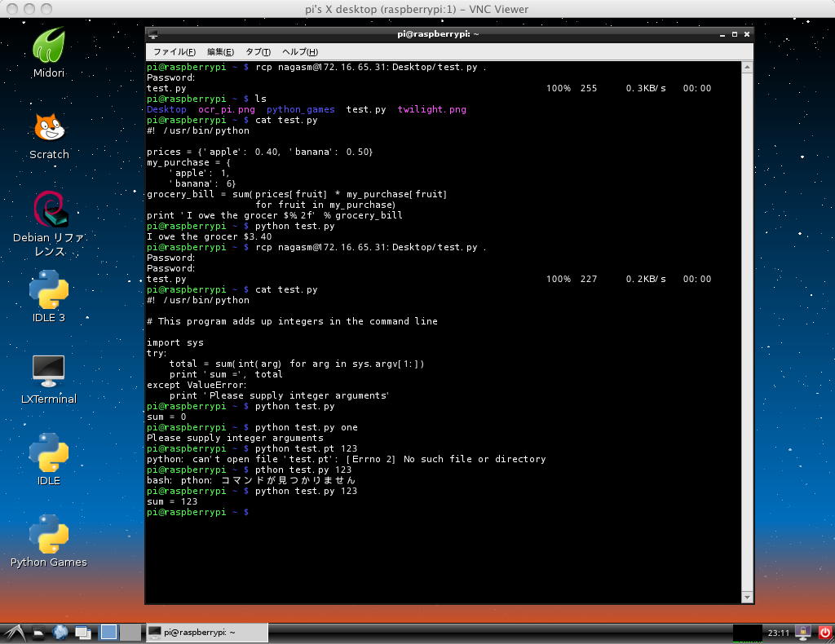
Task: Click the screen lock icon in tray
Action: tap(803, 633)
